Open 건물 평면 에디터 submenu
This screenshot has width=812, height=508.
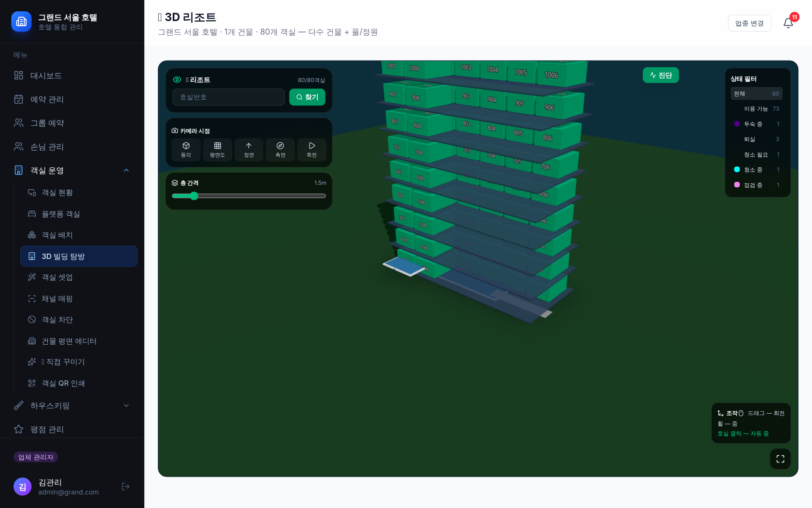pos(79,341)
